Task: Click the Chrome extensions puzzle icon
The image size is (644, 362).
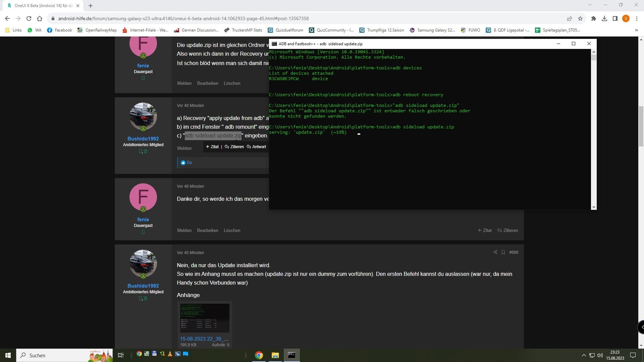Action: click(593, 18)
